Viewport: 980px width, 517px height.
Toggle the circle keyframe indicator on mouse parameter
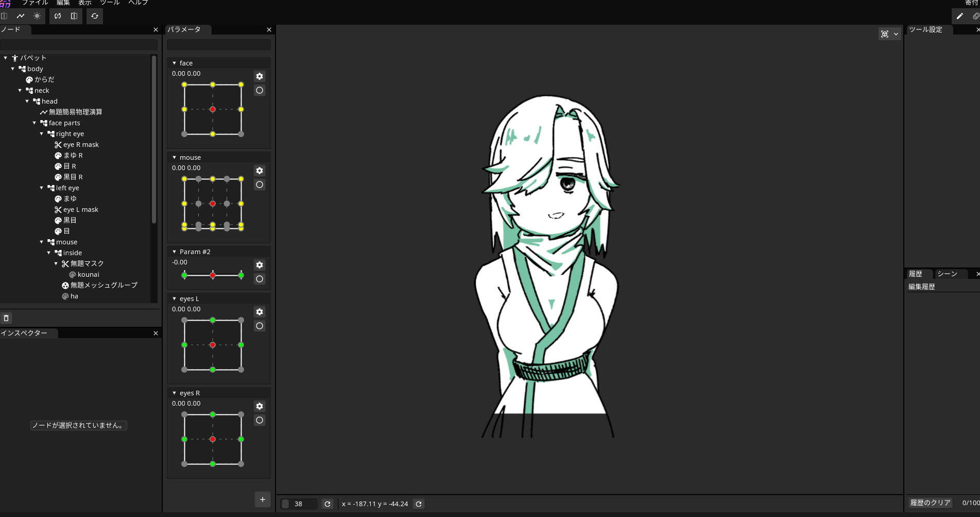coord(260,184)
